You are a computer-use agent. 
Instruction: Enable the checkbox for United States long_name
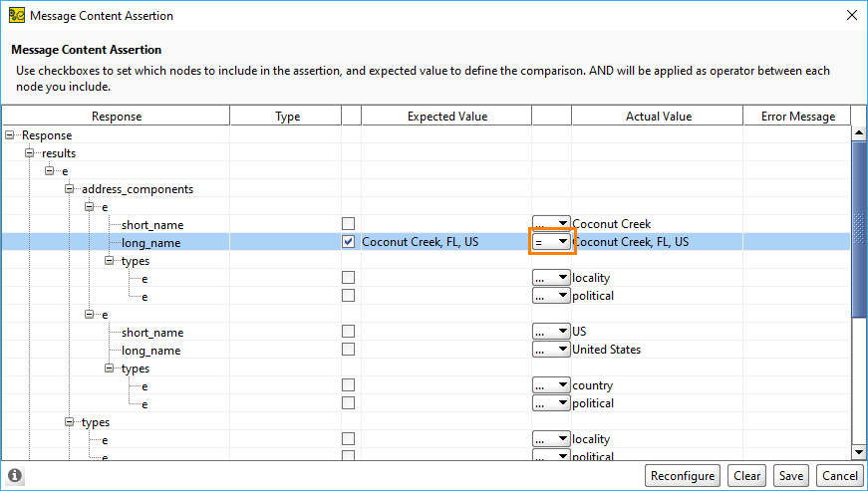[348, 350]
